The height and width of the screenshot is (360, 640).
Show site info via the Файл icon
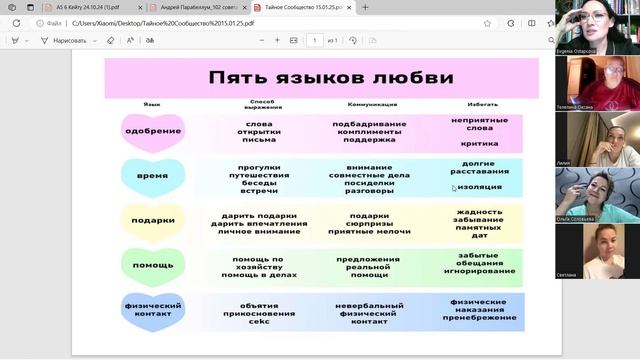(49, 23)
